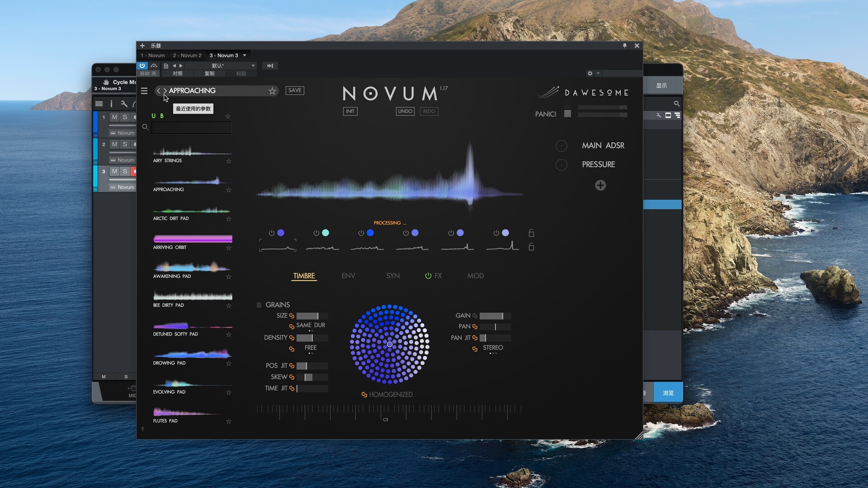Click the upper layer lock icon
The width and height of the screenshot is (868, 488).
[531, 233]
